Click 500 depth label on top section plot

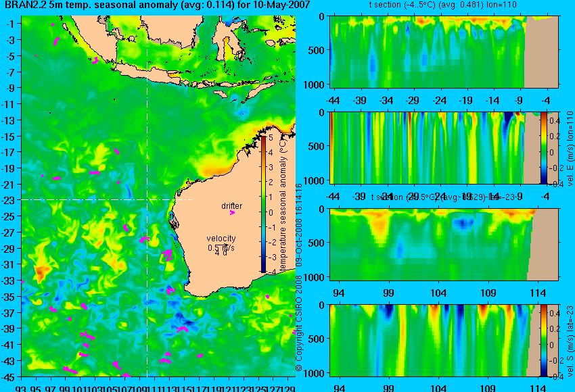[317, 51]
